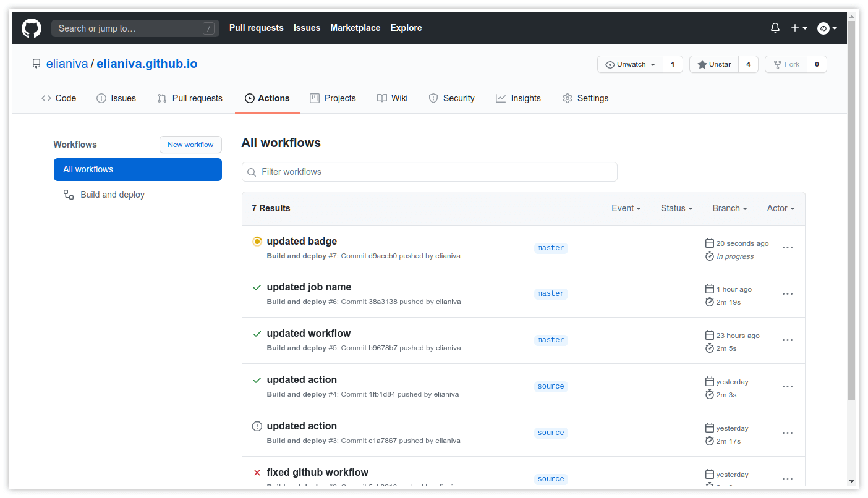Click the in-progress status icon for updated badge

tap(257, 242)
